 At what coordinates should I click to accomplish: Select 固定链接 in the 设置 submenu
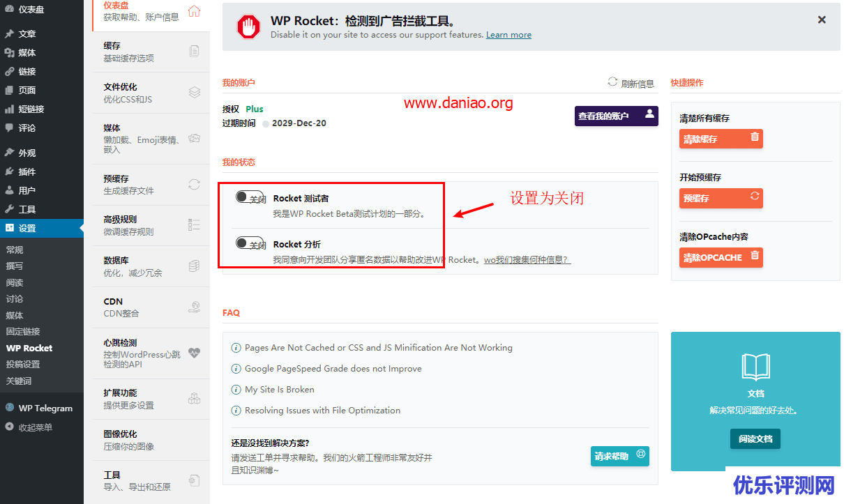(x=23, y=331)
